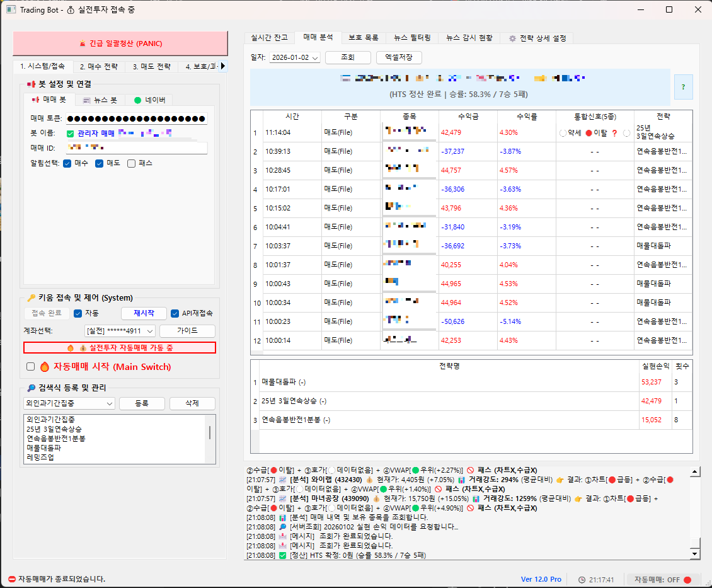Click the 수익금 column header
712x588 pixels.
pos(468,117)
